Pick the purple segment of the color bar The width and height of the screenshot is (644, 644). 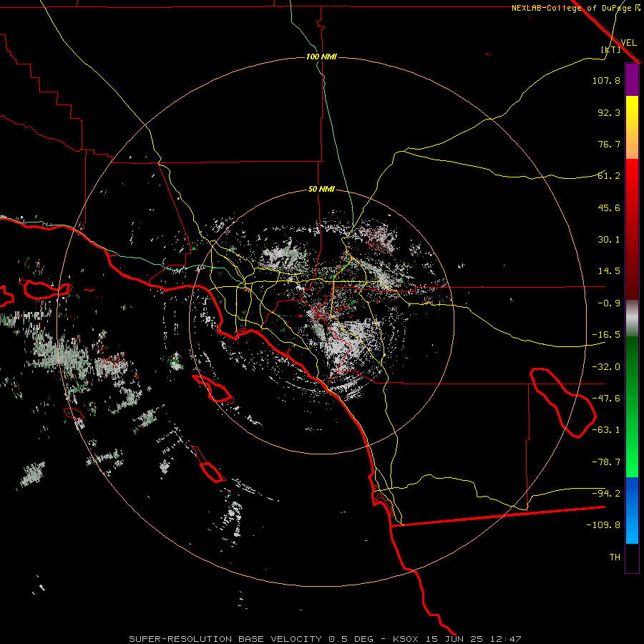[632, 80]
